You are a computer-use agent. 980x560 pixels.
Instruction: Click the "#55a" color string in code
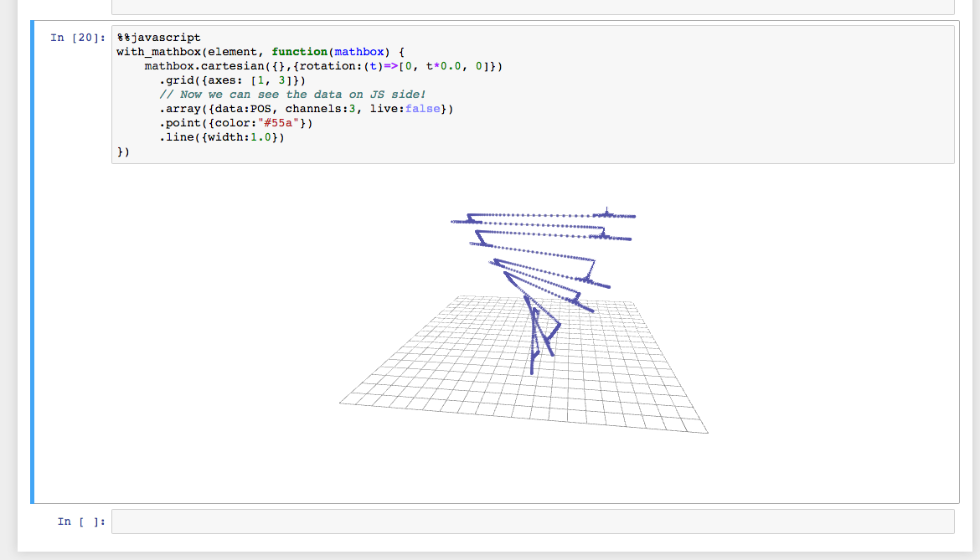click(278, 123)
